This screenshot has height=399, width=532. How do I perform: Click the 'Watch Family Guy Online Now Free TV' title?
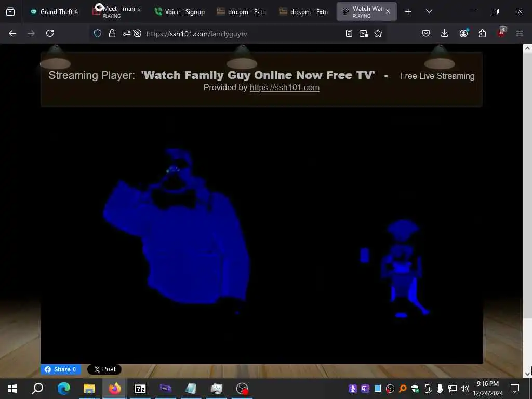(258, 75)
